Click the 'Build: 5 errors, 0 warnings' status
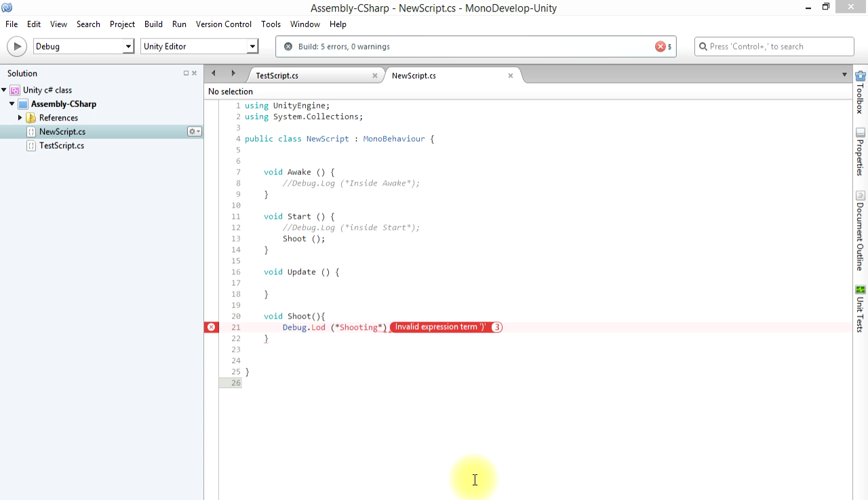 coord(344,47)
